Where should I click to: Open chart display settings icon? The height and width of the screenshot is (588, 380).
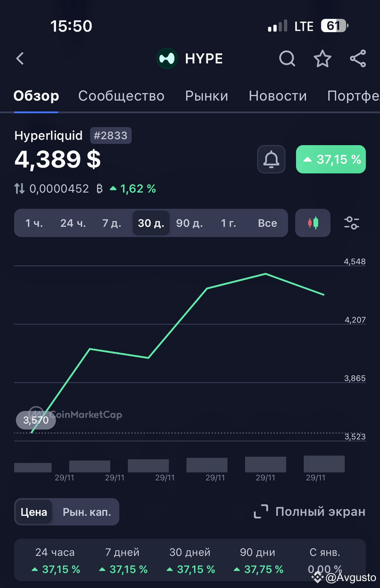tap(352, 223)
